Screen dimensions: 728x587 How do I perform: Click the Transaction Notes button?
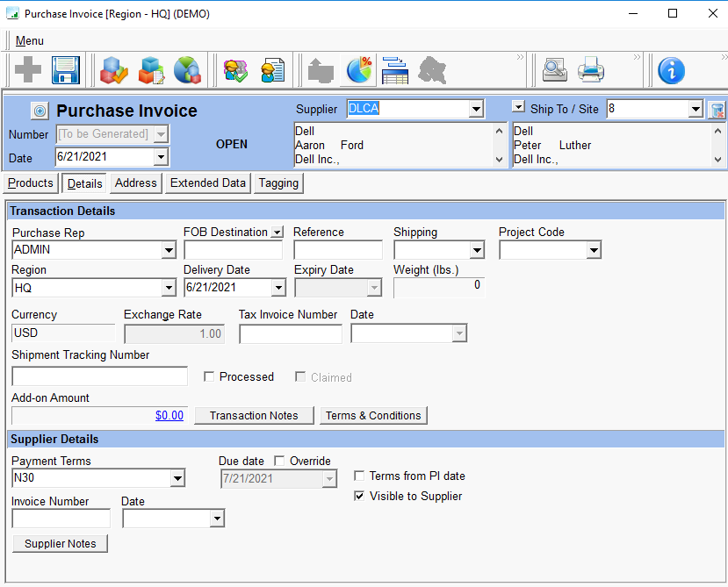click(x=254, y=415)
